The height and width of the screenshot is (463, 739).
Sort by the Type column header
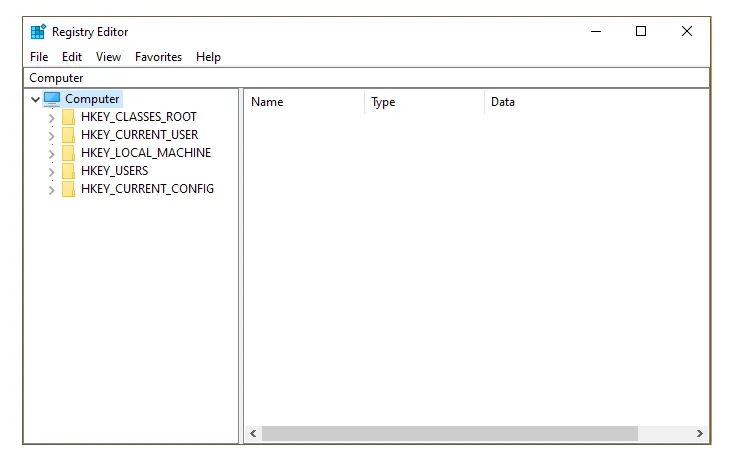tap(424, 102)
